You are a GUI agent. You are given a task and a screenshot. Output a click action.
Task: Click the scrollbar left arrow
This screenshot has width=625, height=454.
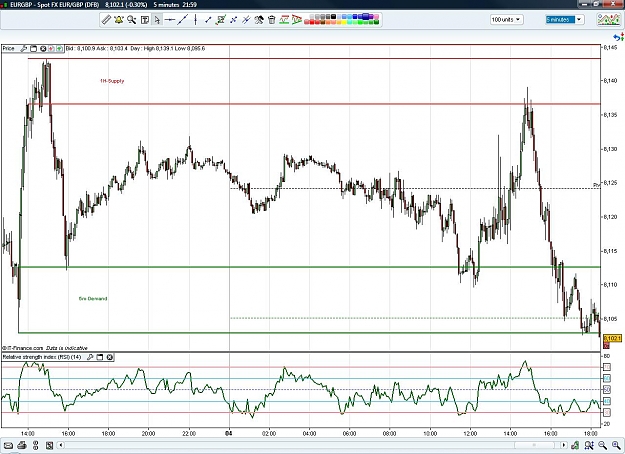click(61, 445)
